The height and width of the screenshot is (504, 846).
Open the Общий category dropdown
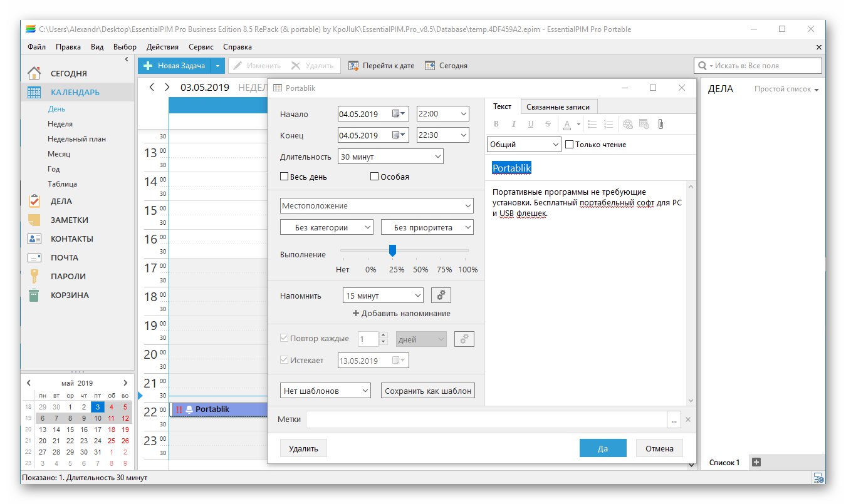pos(556,144)
